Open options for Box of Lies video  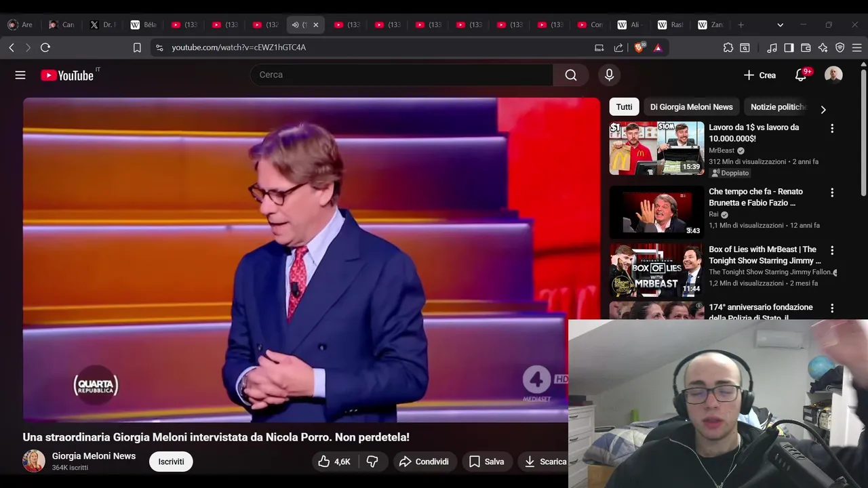coord(832,250)
